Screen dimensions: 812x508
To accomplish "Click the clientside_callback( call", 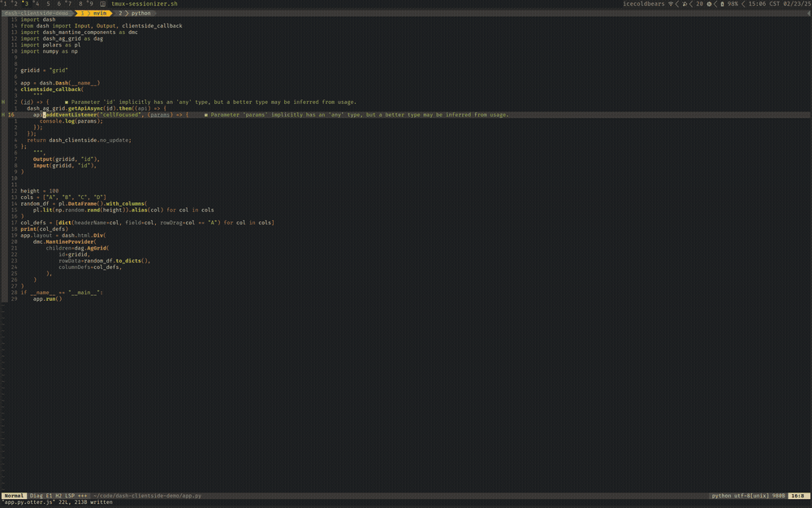I will coord(52,89).
